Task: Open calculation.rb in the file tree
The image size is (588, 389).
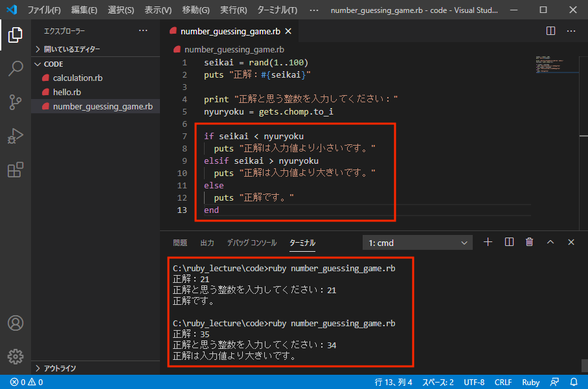Action: 96,78
